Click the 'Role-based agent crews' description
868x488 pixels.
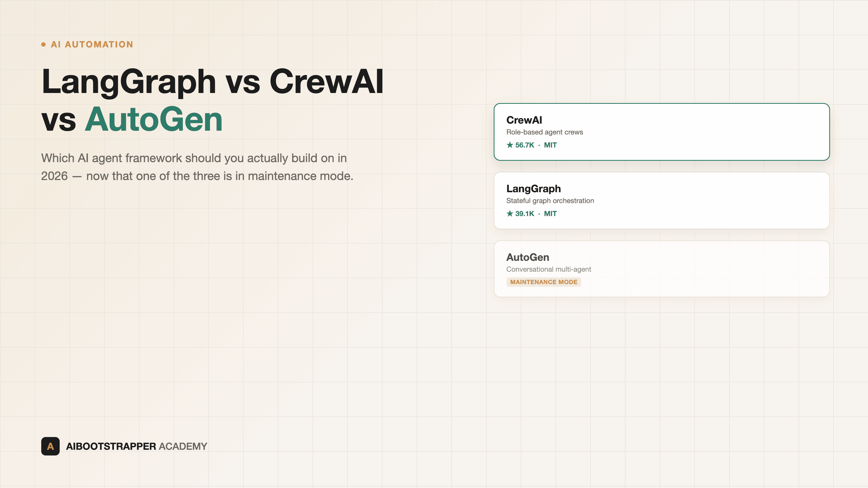(x=544, y=132)
